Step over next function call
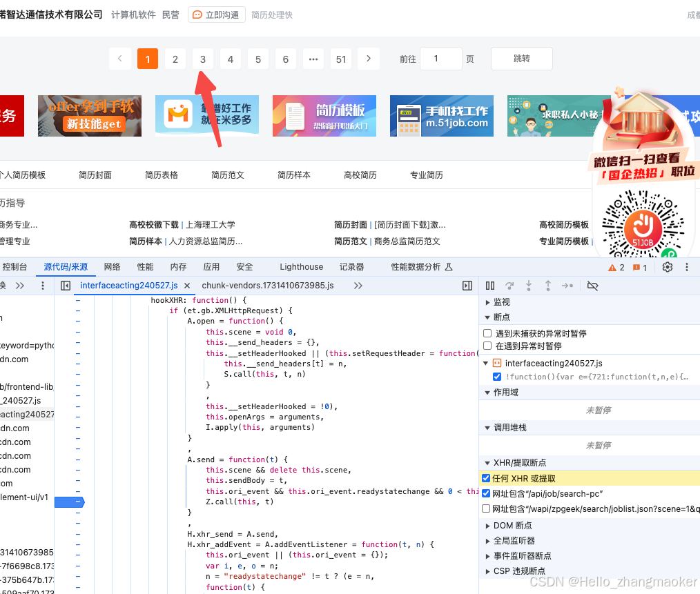The image size is (700, 594). 509,286
